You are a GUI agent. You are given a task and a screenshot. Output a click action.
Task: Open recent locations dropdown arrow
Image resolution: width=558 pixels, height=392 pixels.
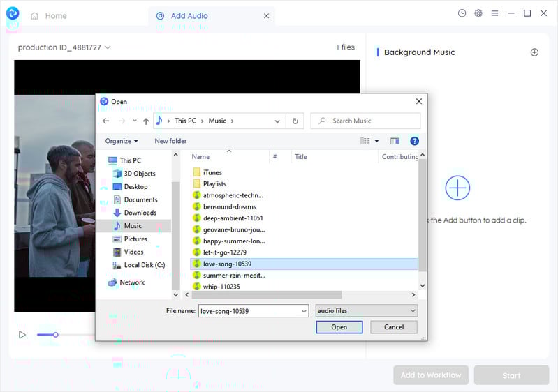point(135,121)
